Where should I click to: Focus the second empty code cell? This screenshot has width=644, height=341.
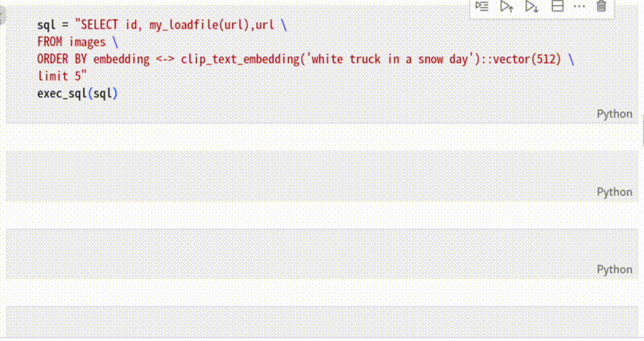(306, 169)
